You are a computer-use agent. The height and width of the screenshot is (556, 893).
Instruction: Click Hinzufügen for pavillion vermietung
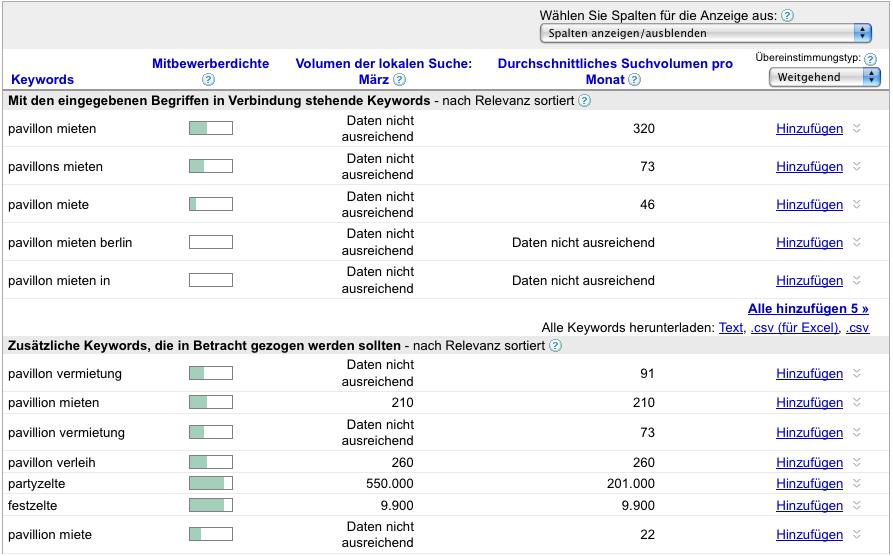point(809,432)
